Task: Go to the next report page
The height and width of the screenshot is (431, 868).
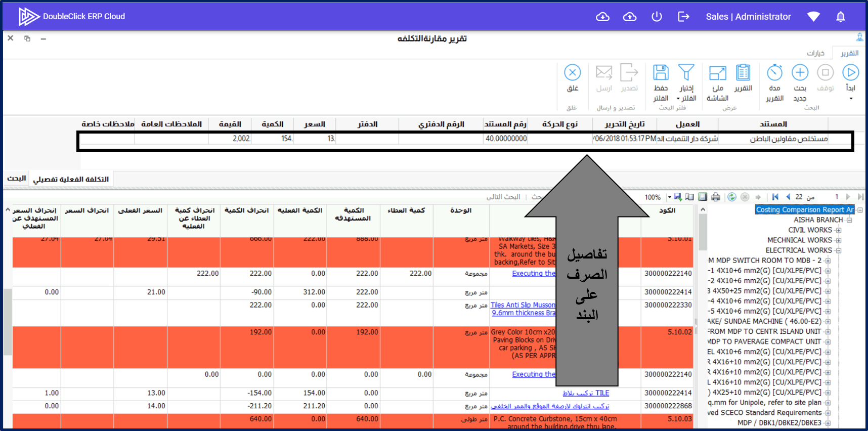Action: 848,197
